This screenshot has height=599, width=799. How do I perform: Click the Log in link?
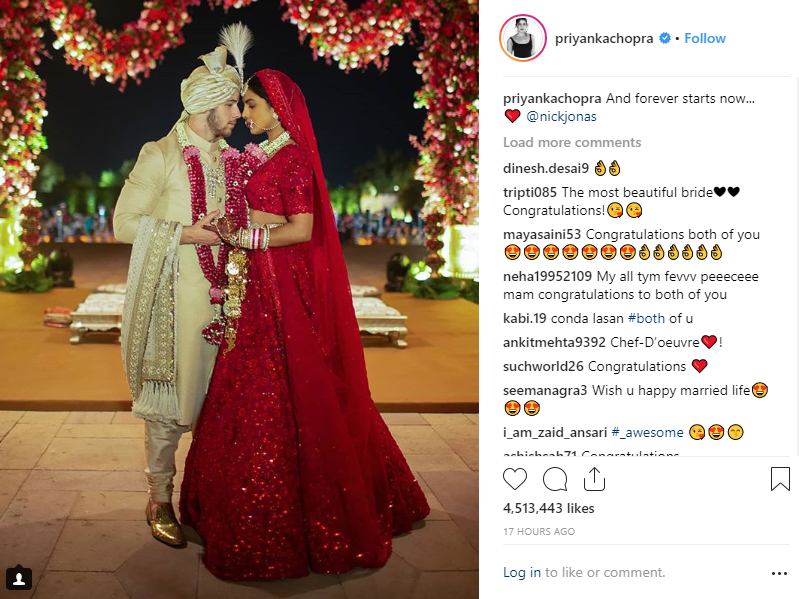[522, 573]
